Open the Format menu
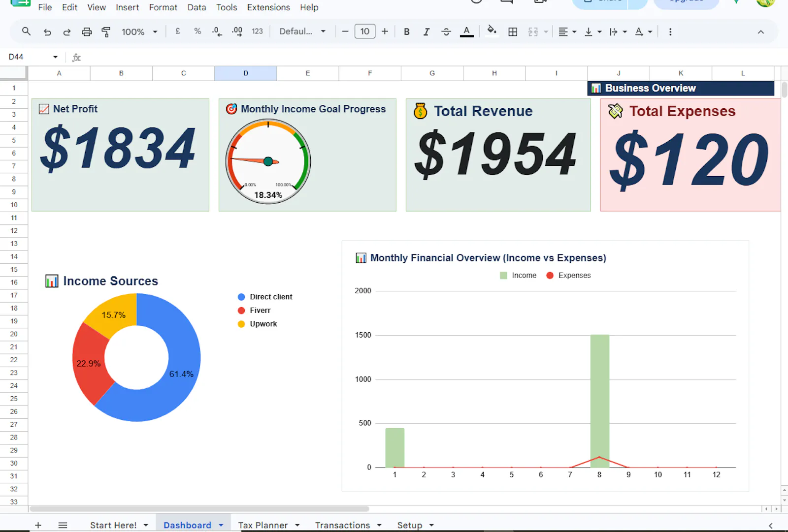Screen dimensions: 788x532 coord(163,7)
